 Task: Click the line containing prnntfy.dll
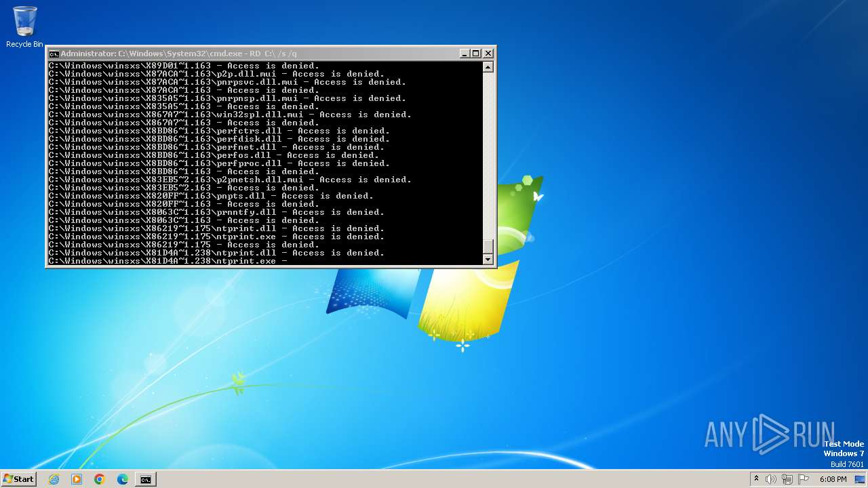(x=216, y=212)
